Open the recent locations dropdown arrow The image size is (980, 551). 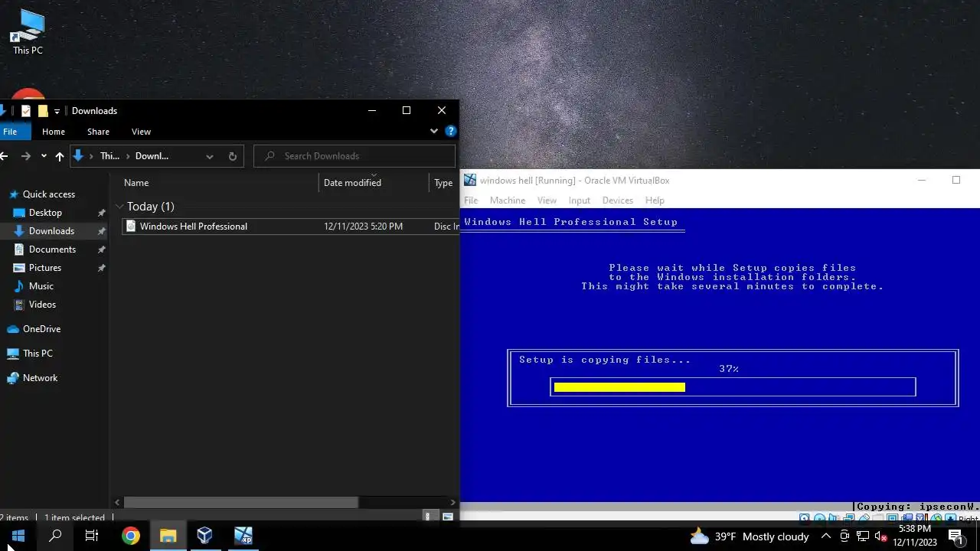(x=44, y=156)
